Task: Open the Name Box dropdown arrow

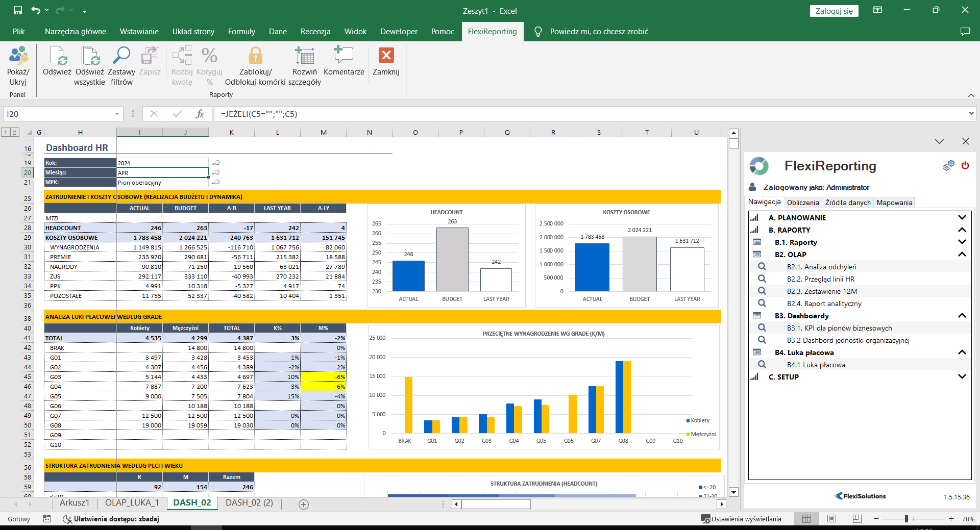Action: coord(117,114)
